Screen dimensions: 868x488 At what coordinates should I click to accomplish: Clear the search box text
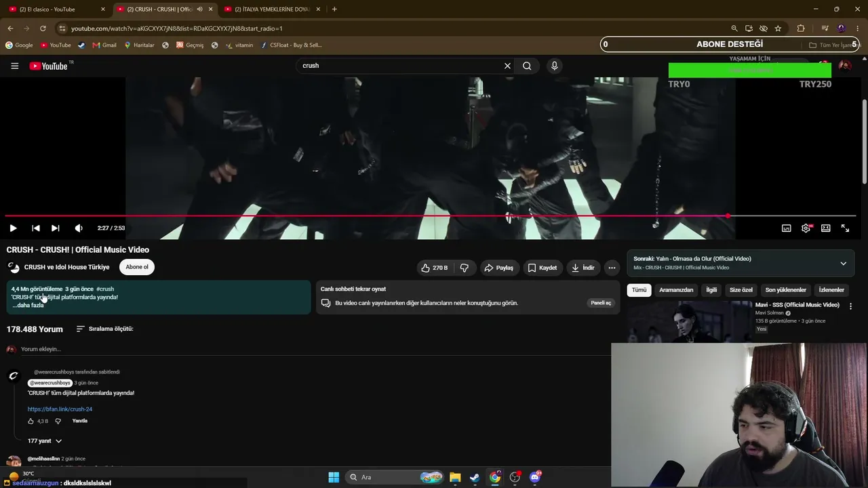point(507,66)
